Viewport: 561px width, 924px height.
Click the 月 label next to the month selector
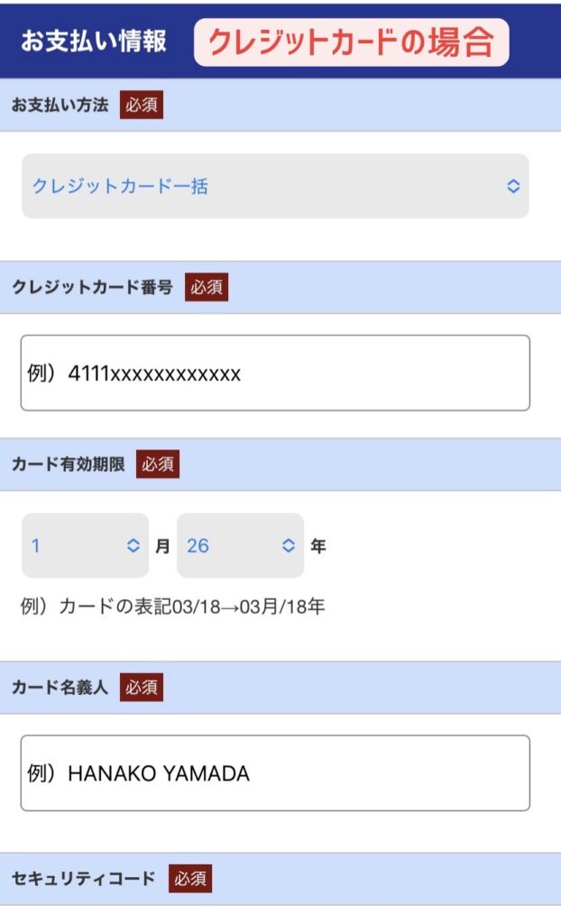pyautogui.click(x=162, y=545)
